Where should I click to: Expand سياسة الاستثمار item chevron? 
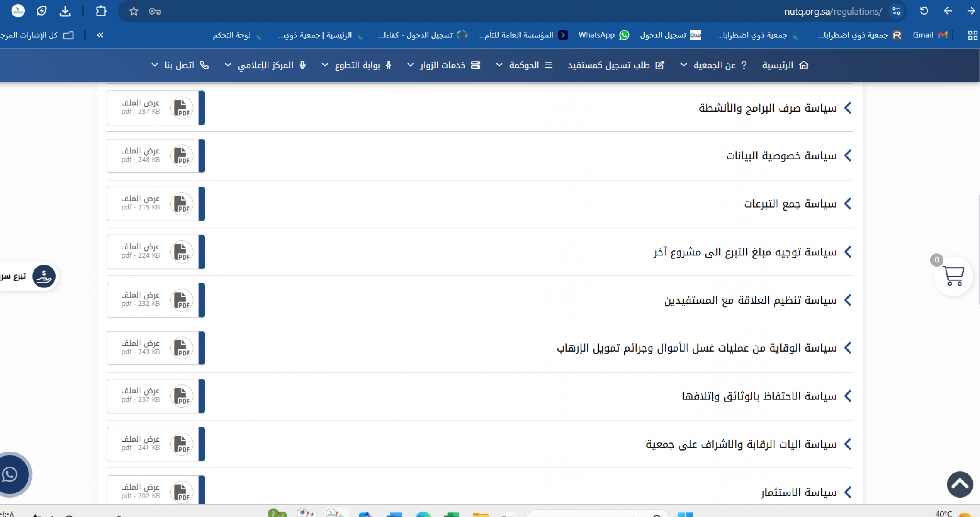pyautogui.click(x=848, y=492)
